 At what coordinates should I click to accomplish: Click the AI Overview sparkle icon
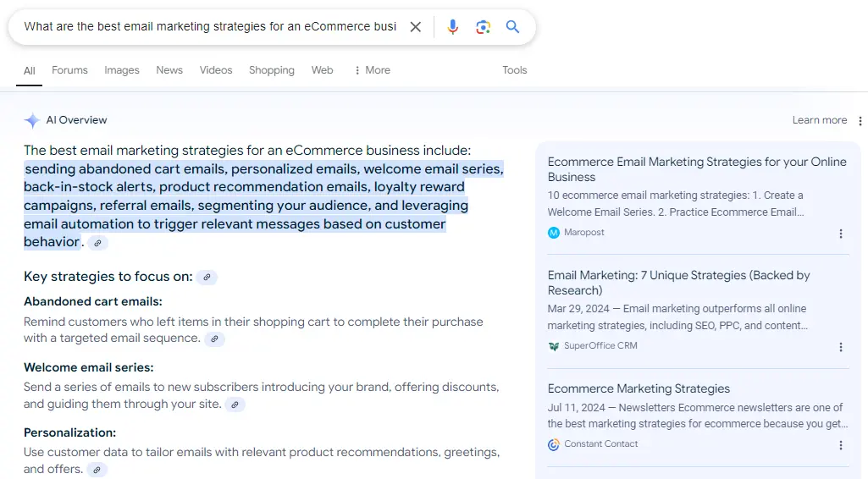coord(32,120)
